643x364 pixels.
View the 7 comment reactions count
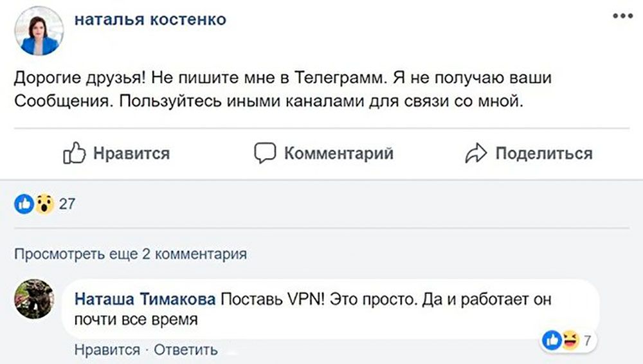[x=587, y=340]
